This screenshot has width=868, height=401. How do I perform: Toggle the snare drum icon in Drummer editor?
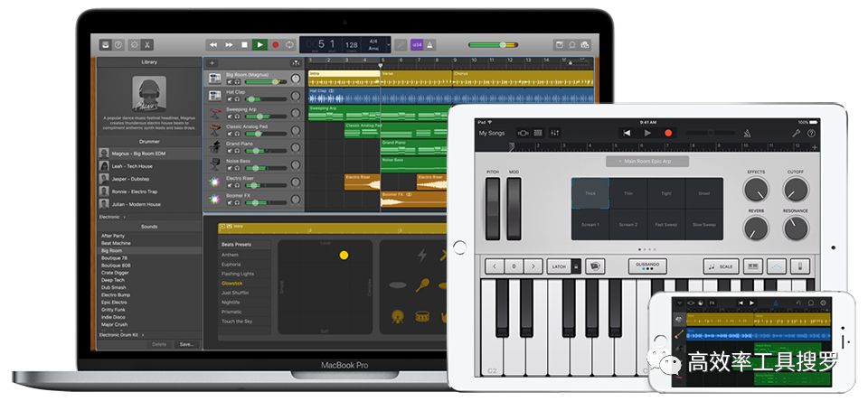(x=422, y=316)
